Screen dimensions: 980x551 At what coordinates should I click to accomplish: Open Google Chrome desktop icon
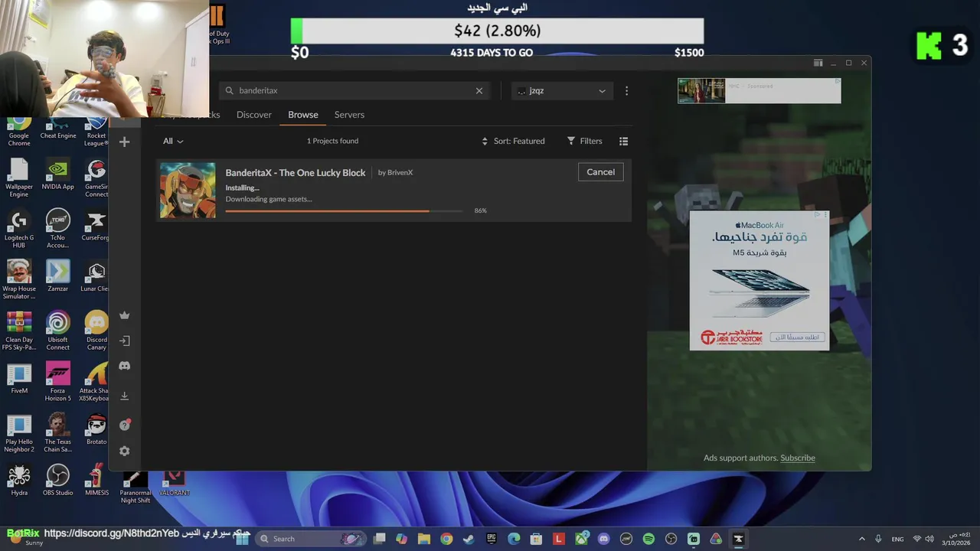pos(19,132)
